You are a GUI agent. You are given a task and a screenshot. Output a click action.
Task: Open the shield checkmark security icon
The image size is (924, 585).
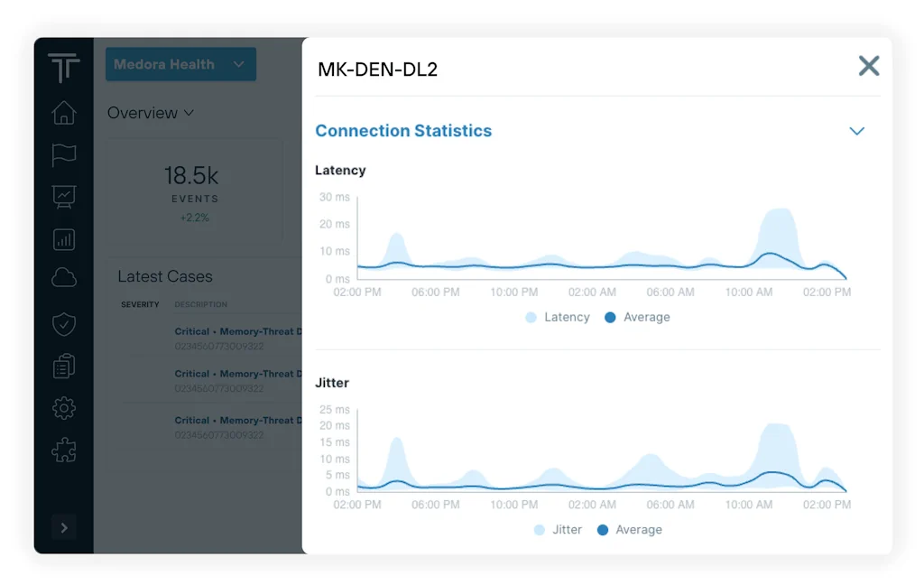[63, 323]
